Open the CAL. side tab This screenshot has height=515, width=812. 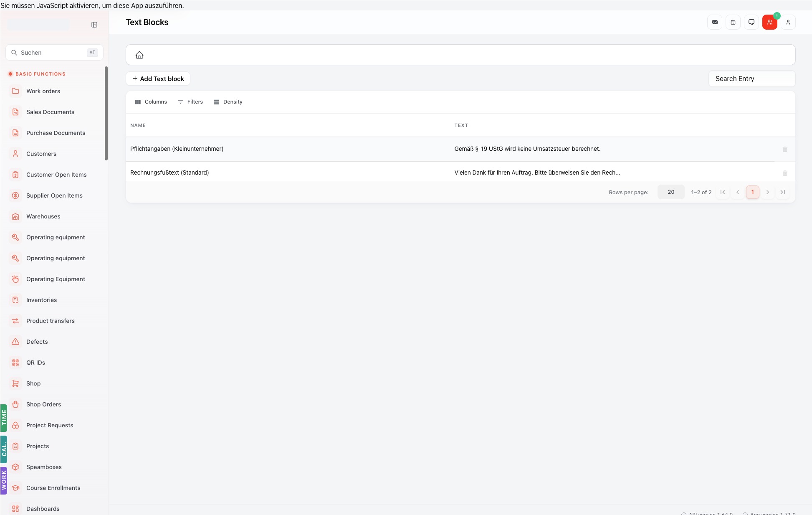pos(4,449)
